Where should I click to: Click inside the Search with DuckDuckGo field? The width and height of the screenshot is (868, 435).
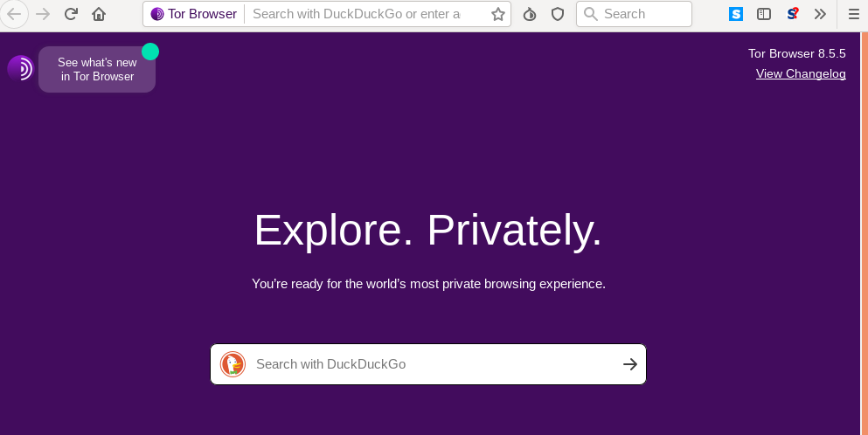click(x=428, y=364)
